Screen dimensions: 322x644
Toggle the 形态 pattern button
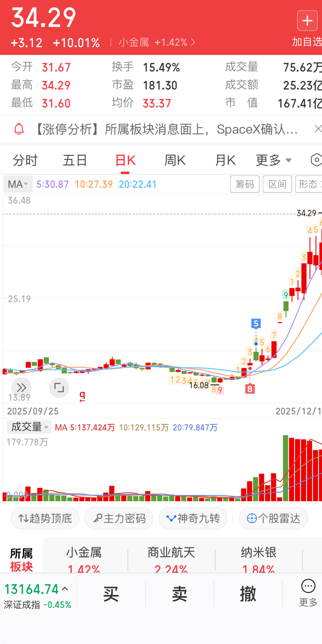pyautogui.click(x=309, y=184)
